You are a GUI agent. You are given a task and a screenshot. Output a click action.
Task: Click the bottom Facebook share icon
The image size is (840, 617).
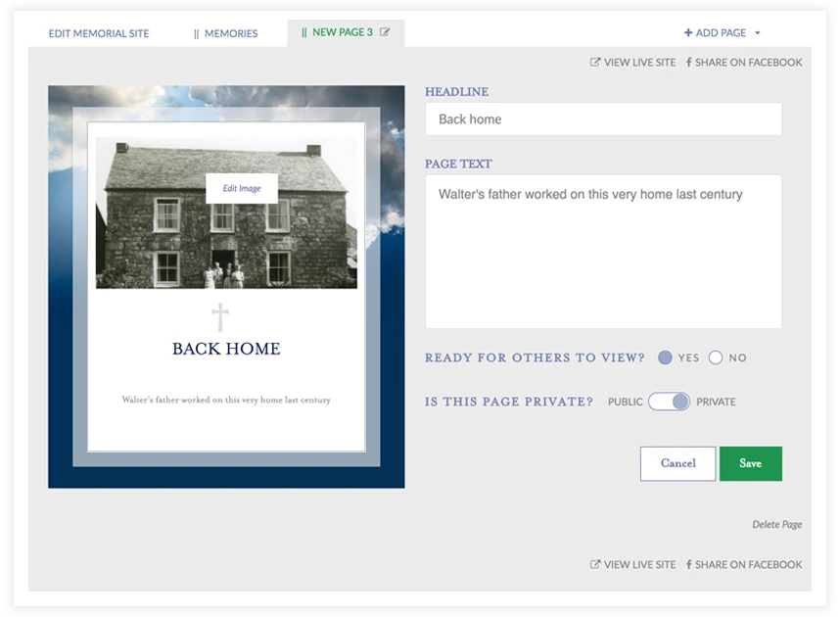coord(688,565)
